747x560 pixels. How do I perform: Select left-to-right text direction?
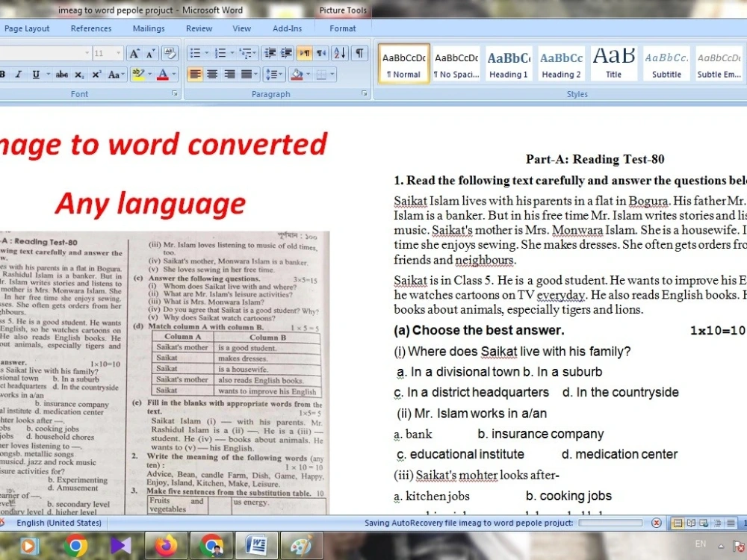305,53
